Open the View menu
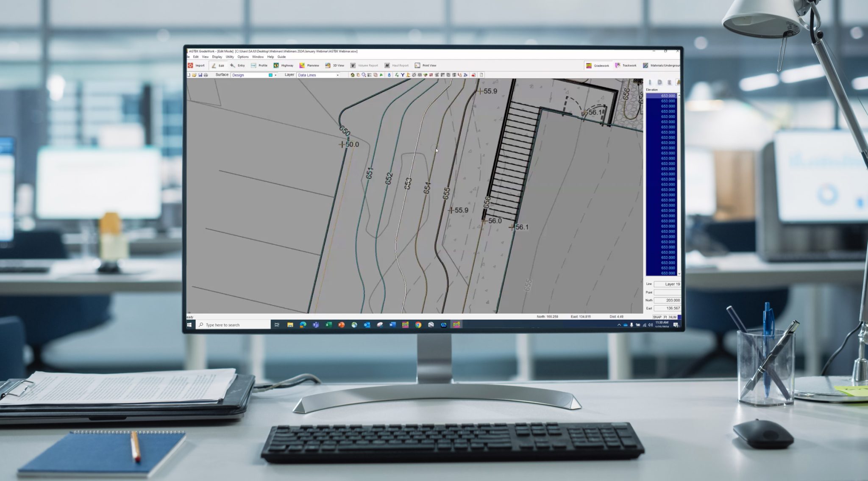Image resolution: width=868 pixels, height=481 pixels. 205,57
